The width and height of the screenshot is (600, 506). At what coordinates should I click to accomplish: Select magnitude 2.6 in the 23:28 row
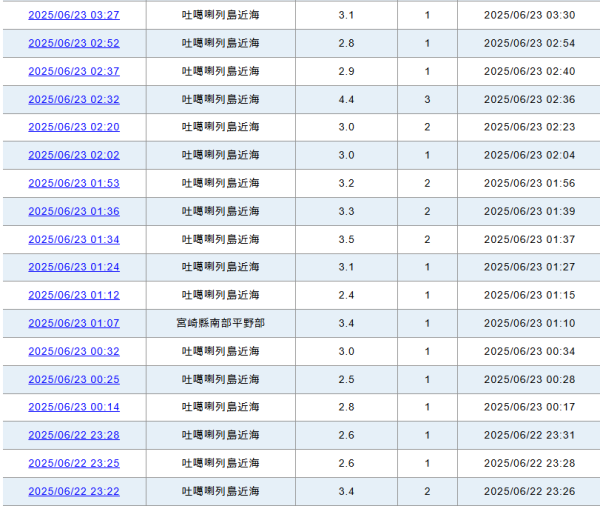pyautogui.click(x=346, y=435)
